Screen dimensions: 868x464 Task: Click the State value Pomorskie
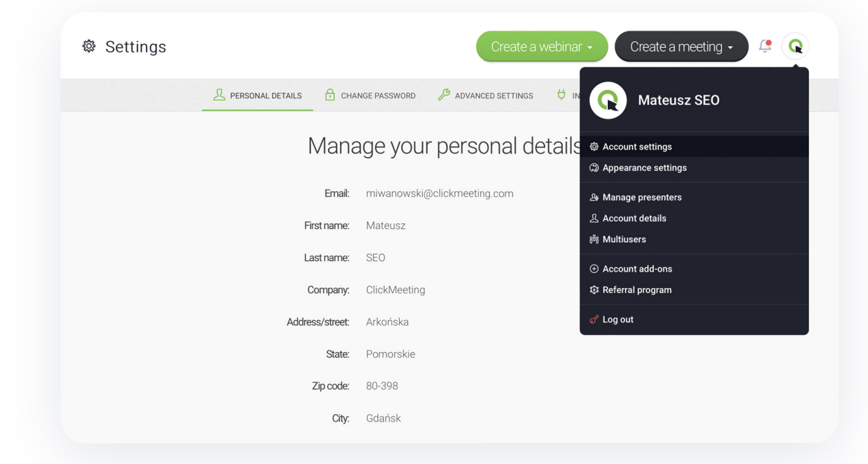[390, 354]
